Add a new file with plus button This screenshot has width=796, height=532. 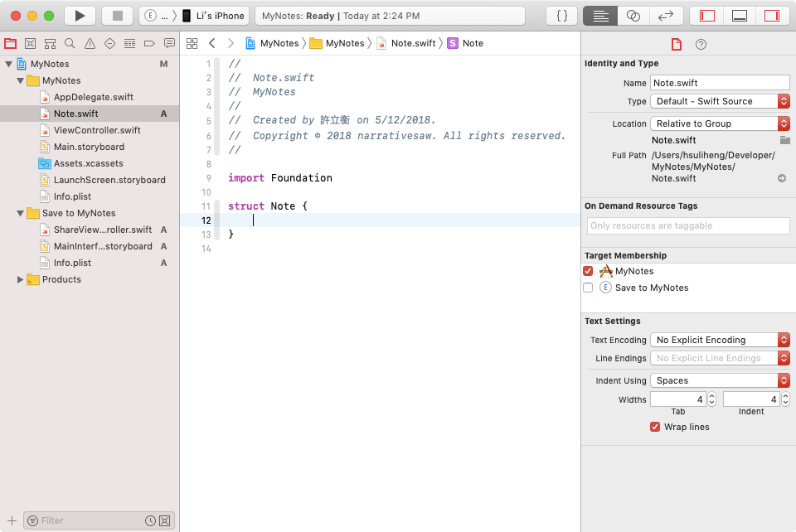tap(12, 521)
